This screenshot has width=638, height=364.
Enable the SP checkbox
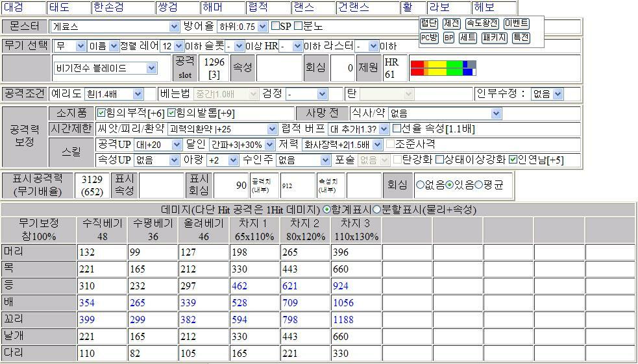[275, 27]
